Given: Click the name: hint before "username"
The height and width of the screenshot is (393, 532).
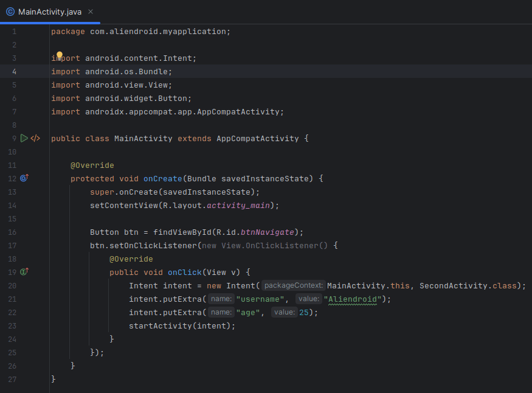Looking at the screenshot, I should point(221,299).
